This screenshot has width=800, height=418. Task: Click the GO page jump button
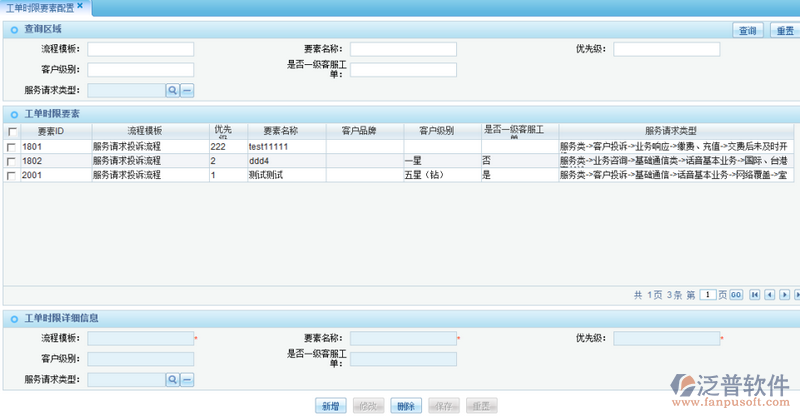(735, 295)
